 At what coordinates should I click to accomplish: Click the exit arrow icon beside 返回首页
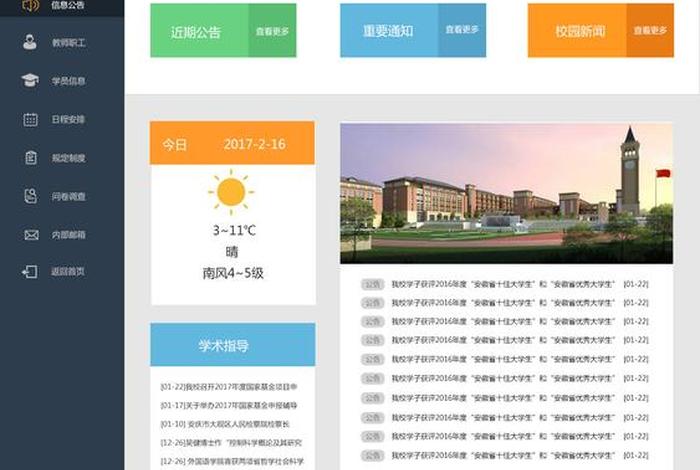[30, 271]
